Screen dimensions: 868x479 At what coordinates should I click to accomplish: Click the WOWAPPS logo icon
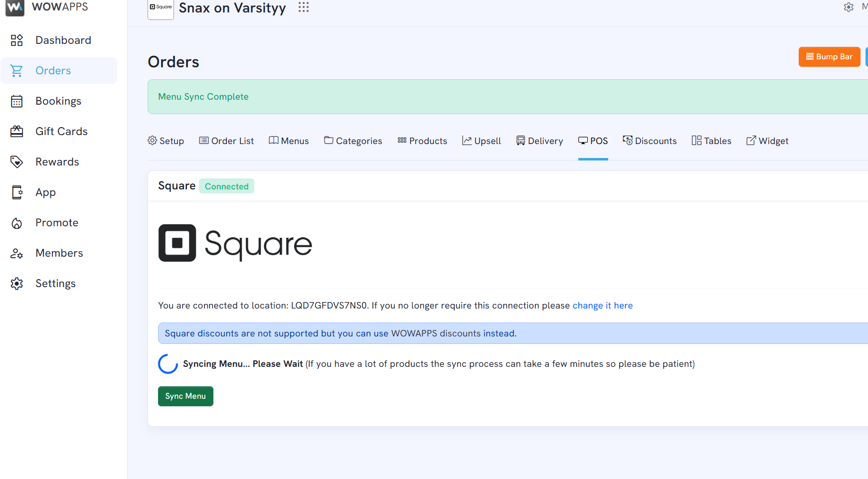pyautogui.click(x=14, y=8)
